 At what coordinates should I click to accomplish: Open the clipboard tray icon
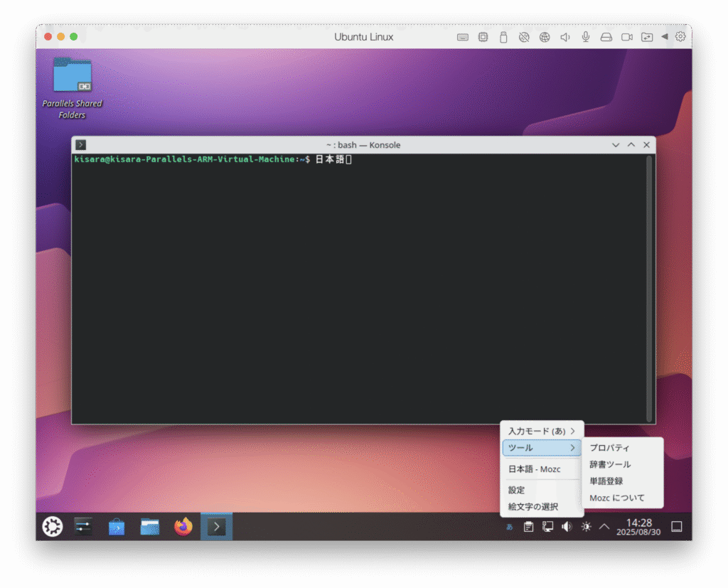click(x=528, y=527)
